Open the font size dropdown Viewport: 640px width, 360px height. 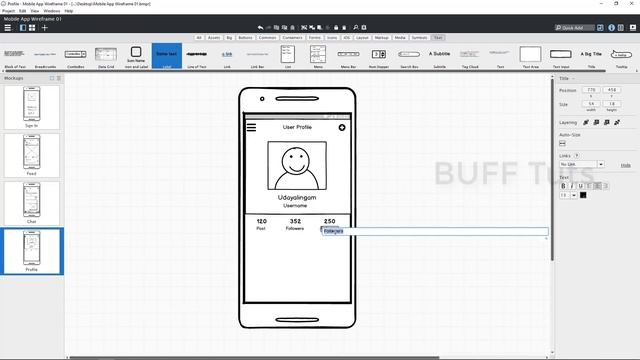coord(573,195)
